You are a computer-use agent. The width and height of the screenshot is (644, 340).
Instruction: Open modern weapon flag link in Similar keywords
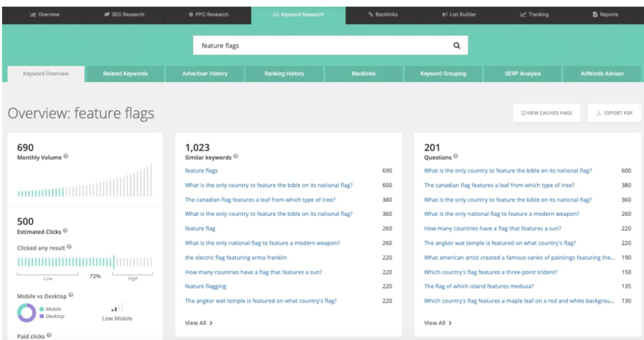(262, 244)
